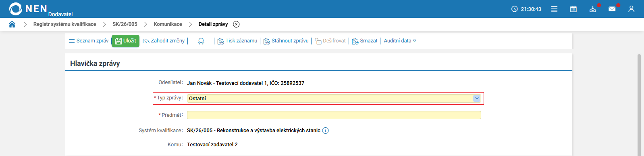Open Komunikace breadcrumb

click(168, 24)
